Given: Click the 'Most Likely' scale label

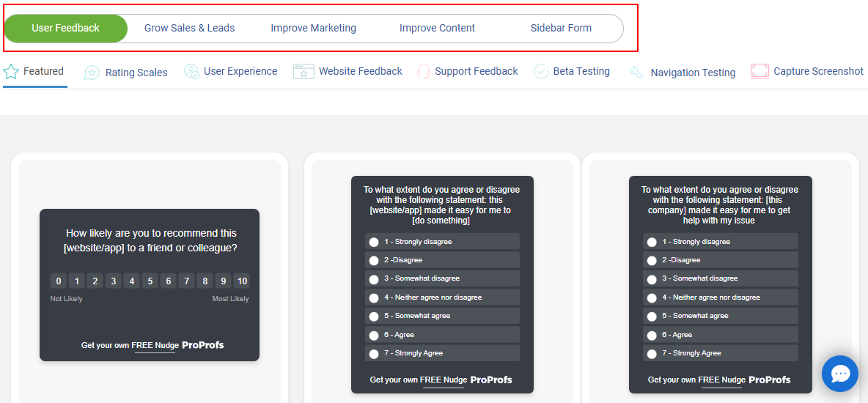Looking at the screenshot, I should [x=231, y=299].
